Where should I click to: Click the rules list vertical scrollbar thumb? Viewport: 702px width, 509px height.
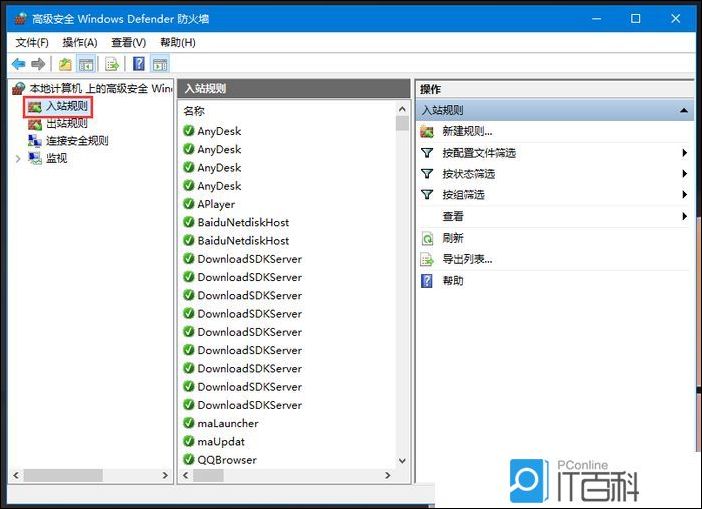pos(402,123)
